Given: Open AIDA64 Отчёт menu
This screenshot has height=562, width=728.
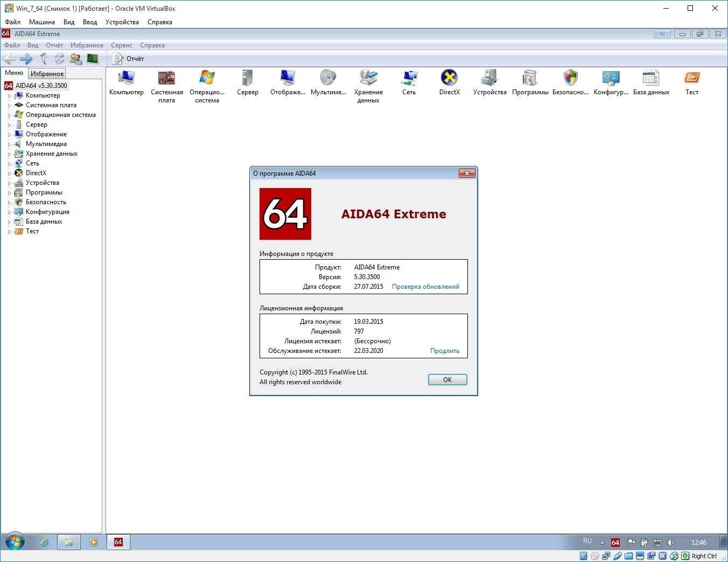Looking at the screenshot, I should pyautogui.click(x=54, y=45).
